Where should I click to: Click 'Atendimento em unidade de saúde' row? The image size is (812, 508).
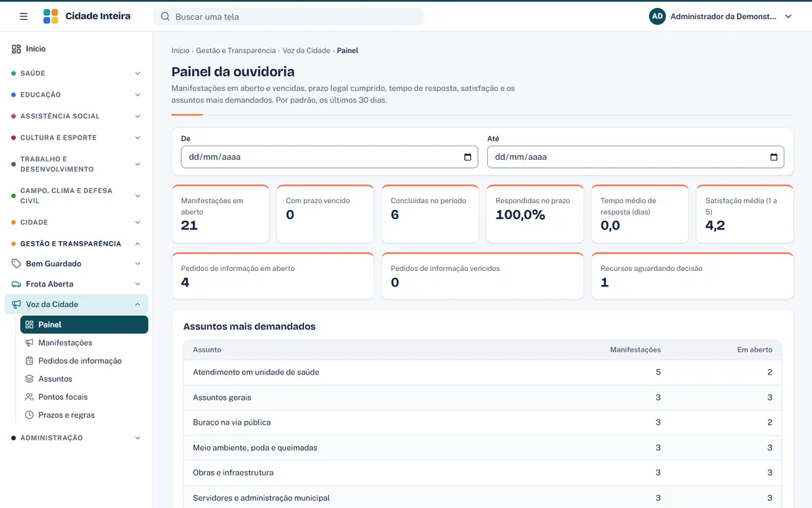(x=482, y=373)
